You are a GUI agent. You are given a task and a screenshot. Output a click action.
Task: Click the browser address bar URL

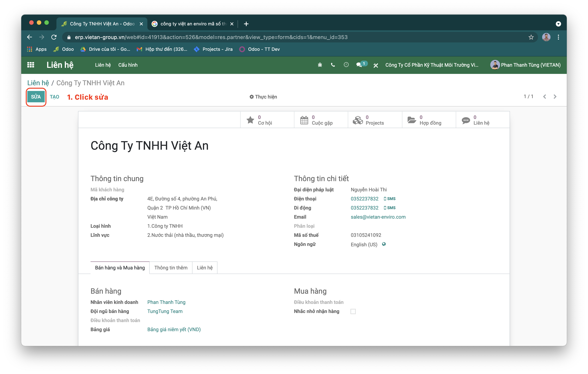[211, 37]
